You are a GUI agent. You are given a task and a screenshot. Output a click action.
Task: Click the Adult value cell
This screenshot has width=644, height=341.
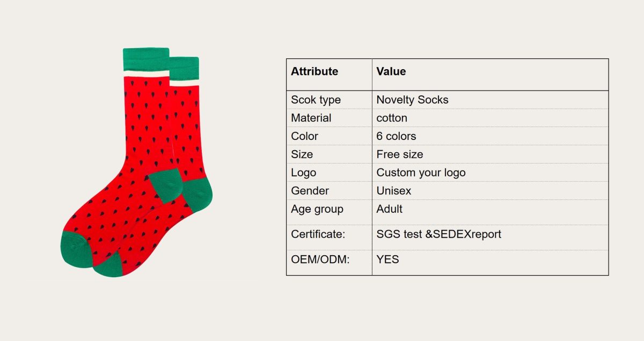tap(389, 209)
